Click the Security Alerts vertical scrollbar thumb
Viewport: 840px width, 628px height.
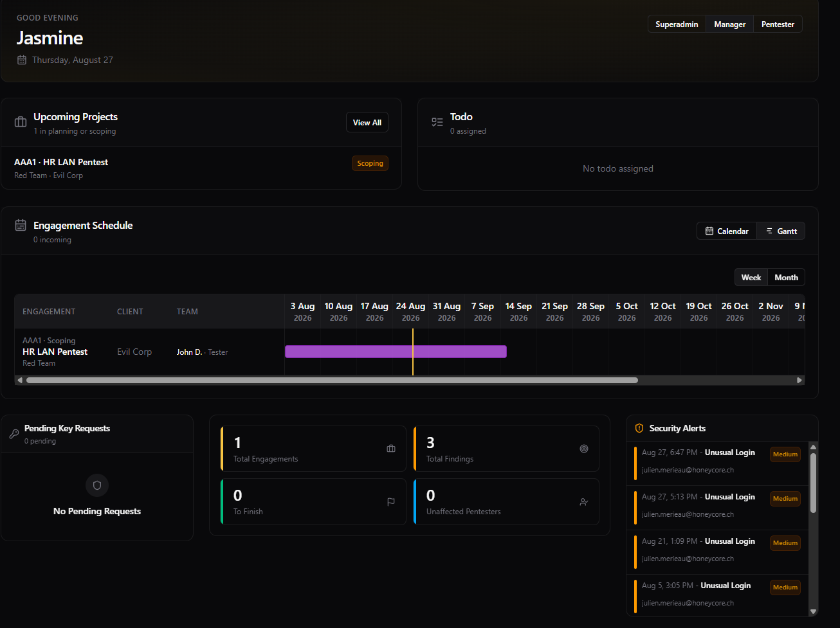pyautogui.click(x=813, y=483)
